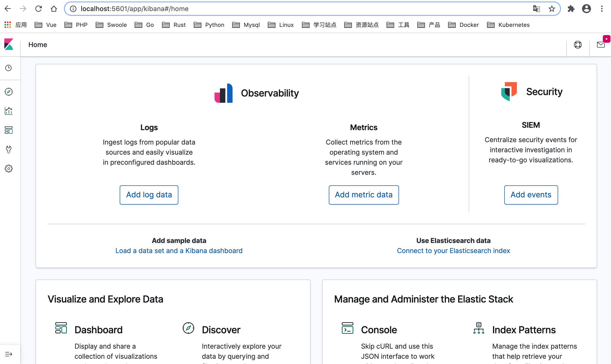Open the apps grid bookmark shortcut
The width and height of the screenshot is (611, 364).
(15, 25)
